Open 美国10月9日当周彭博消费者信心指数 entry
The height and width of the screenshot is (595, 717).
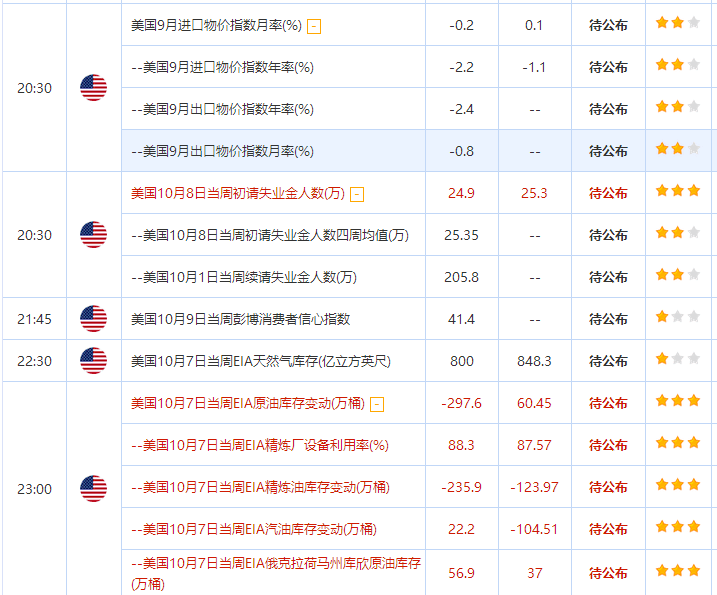pos(241,319)
